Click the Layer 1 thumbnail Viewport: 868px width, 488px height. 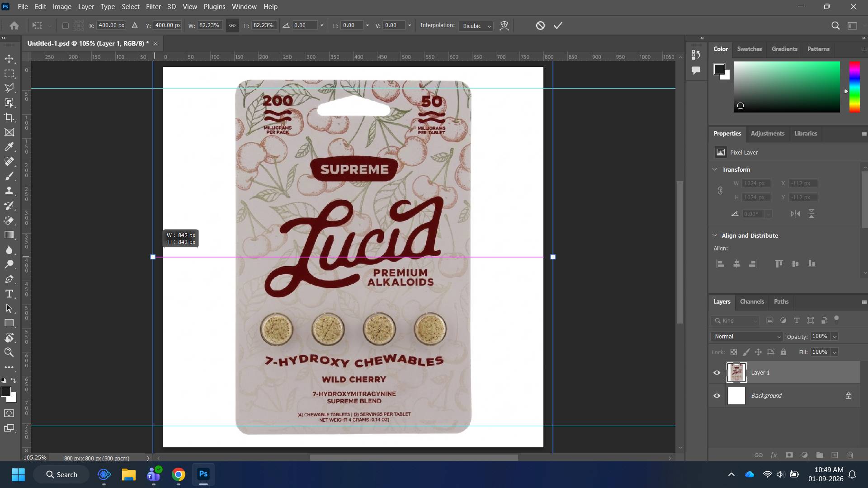coord(736,373)
